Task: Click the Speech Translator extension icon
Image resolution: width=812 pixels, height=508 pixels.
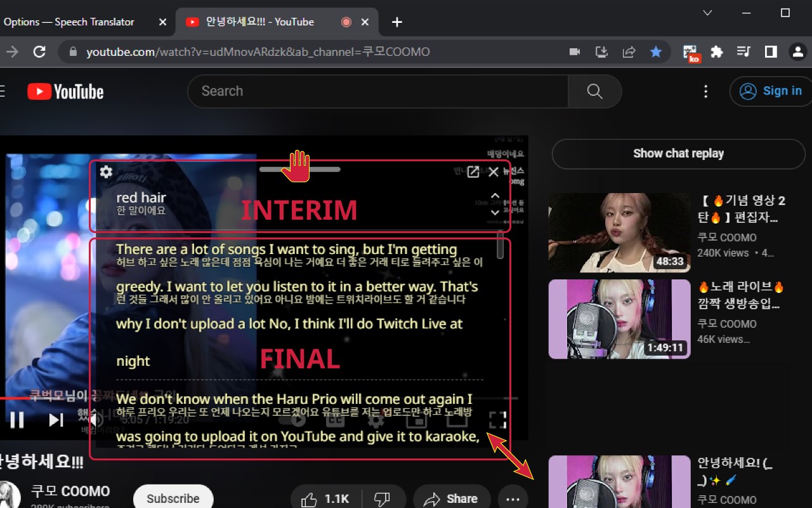Action: point(691,53)
